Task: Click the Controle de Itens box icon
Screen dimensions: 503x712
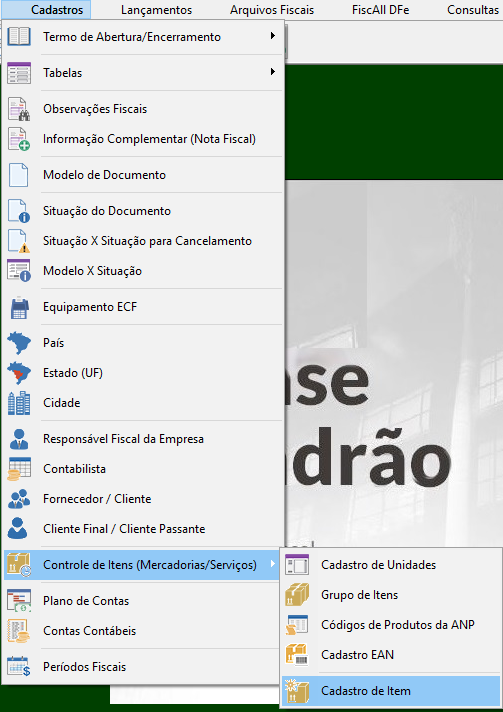Action: [x=19, y=565]
